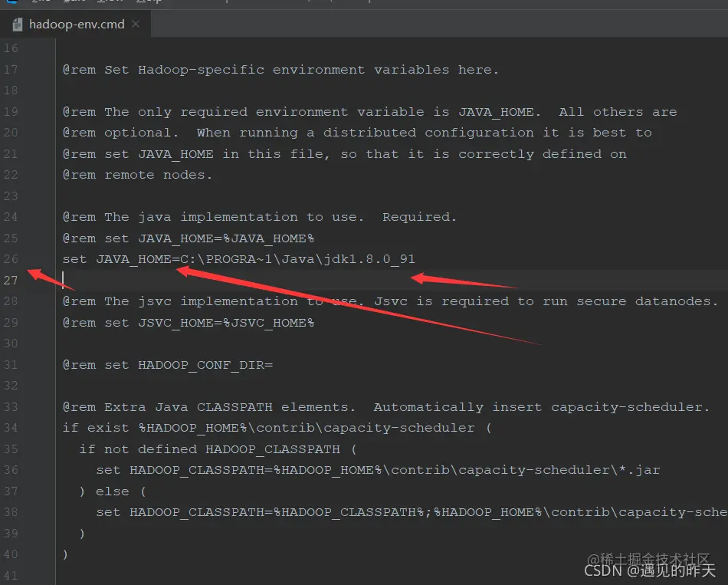Click 'set JAVA_HOME=C:\PROGRA~1\Java\jdk1.8.0_91' line
The image size is (728, 585).
click(x=238, y=259)
